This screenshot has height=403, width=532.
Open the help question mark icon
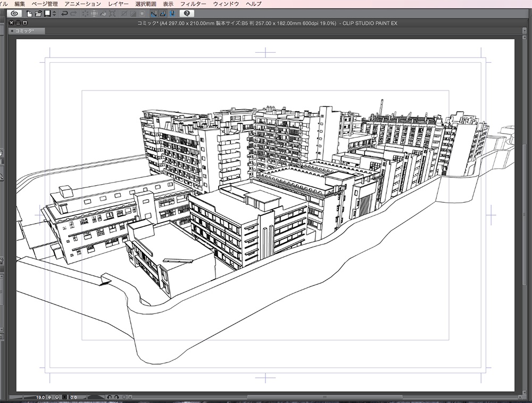187,13
